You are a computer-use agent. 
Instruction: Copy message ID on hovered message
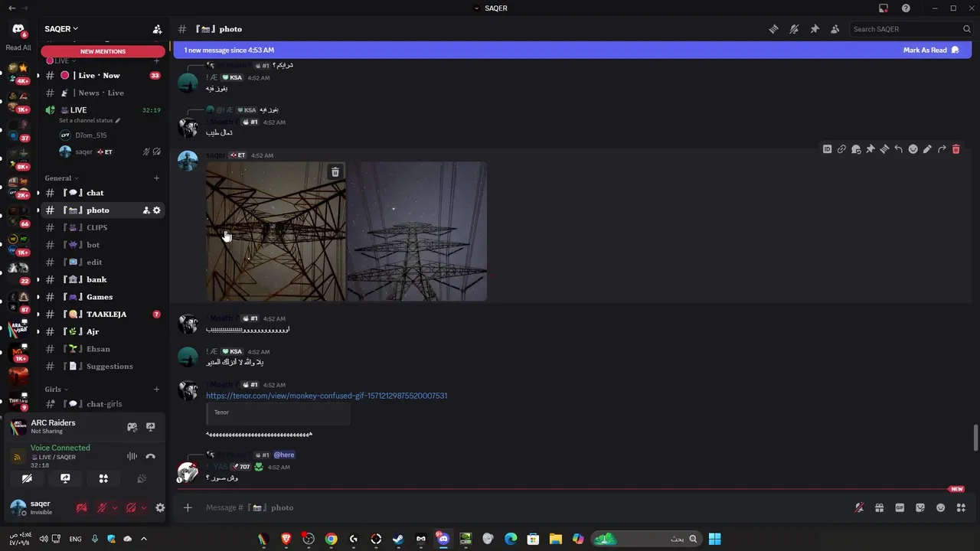[827, 149]
